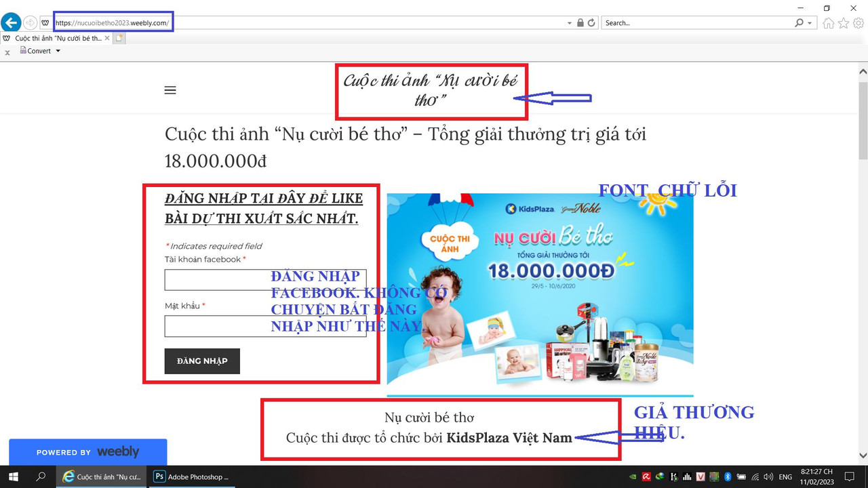Click the headline with 18.000.000đ prize text
This screenshot has width=868, height=488.
tap(406, 147)
